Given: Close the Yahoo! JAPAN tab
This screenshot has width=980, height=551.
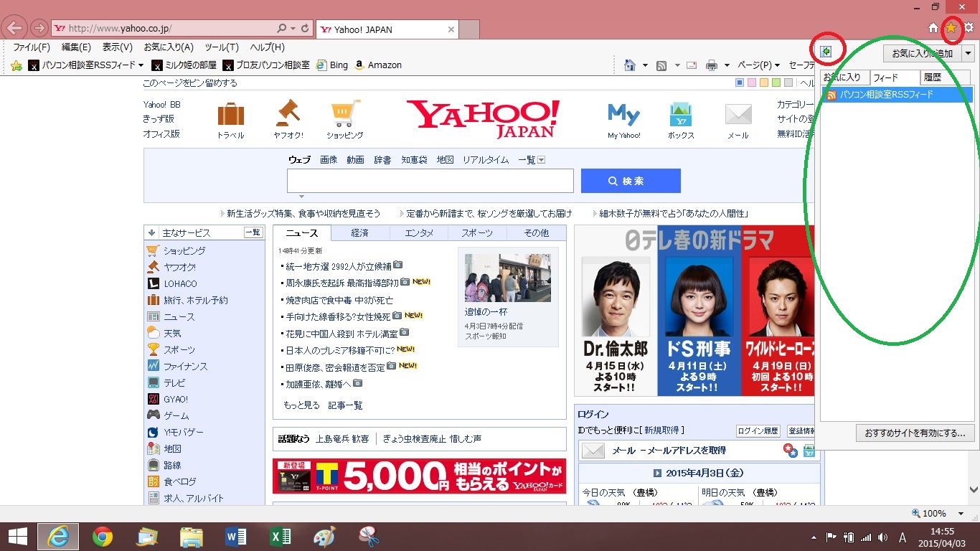Looking at the screenshot, I should (x=451, y=29).
